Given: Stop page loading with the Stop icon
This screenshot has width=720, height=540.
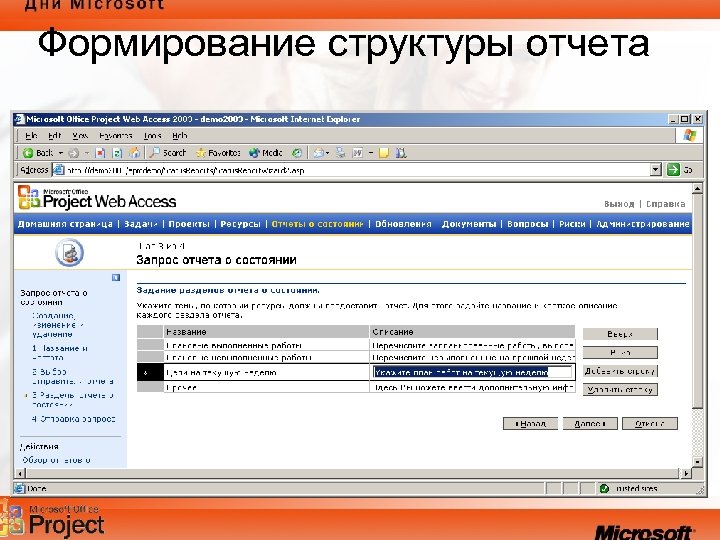Looking at the screenshot, I should click(100, 153).
